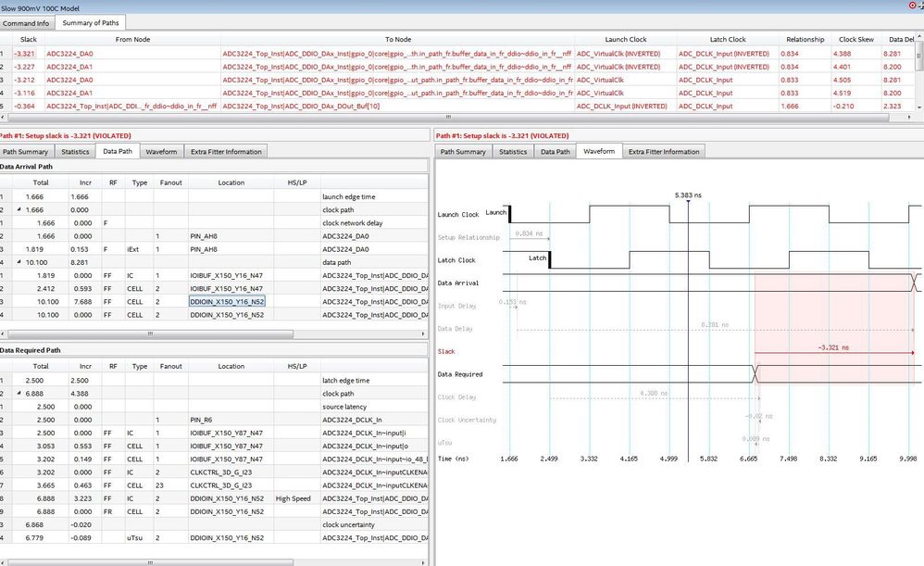Switch right pane to Data Path tab
Image resolution: width=924 pixels, height=566 pixels.
coord(555,151)
